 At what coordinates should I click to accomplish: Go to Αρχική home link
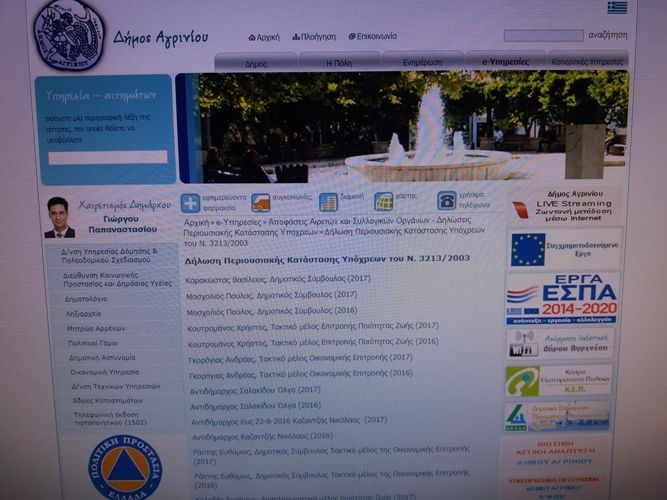click(263, 37)
